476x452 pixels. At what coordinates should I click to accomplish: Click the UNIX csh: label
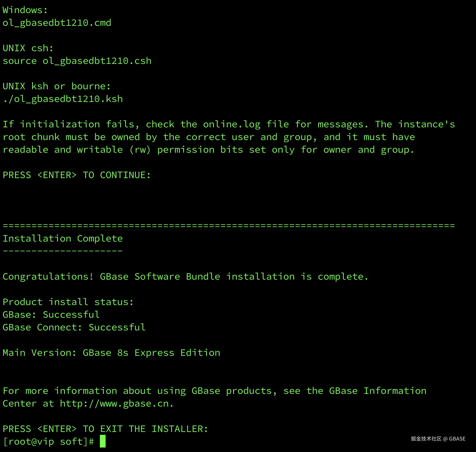pos(28,48)
